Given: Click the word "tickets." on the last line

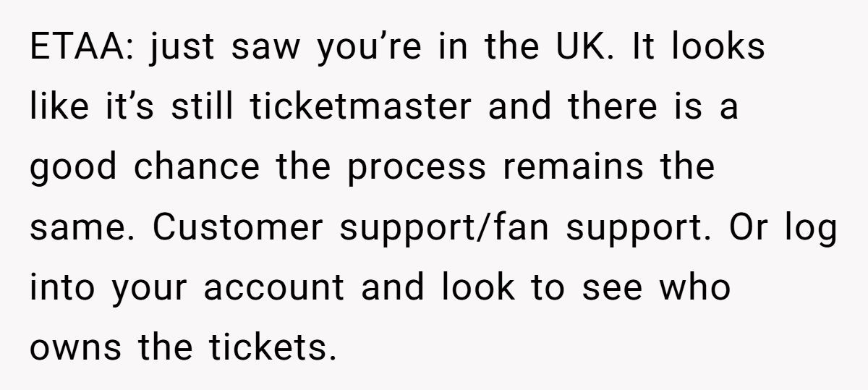Looking at the screenshot, I should pos(273,348).
